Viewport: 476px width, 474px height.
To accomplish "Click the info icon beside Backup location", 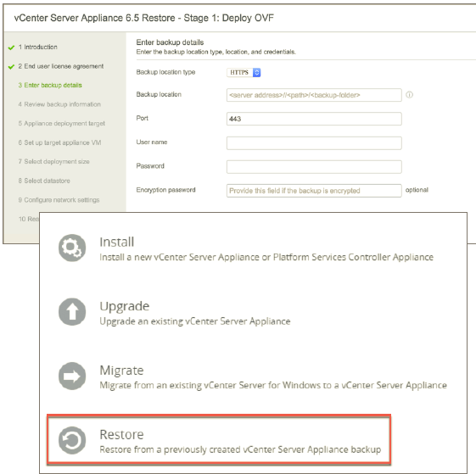I will (409, 95).
